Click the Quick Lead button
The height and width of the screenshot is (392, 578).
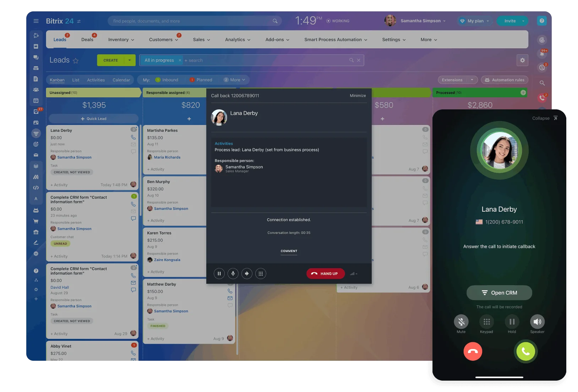click(93, 119)
